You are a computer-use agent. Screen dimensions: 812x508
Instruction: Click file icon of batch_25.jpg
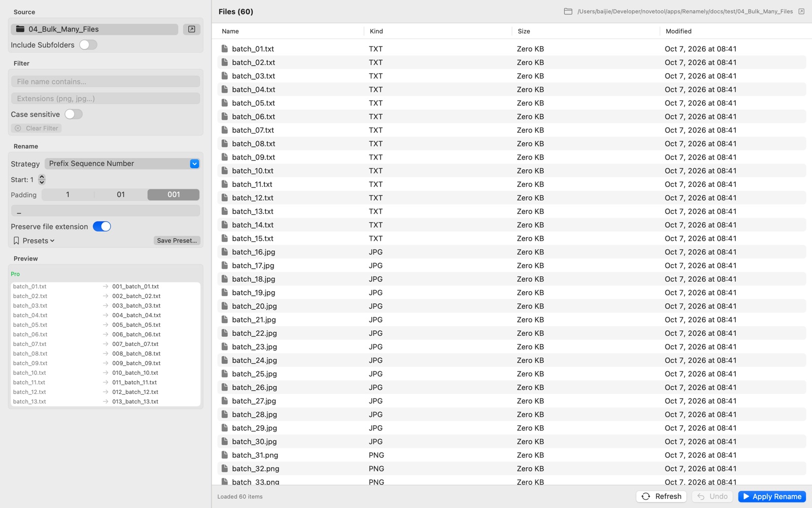pos(224,374)
